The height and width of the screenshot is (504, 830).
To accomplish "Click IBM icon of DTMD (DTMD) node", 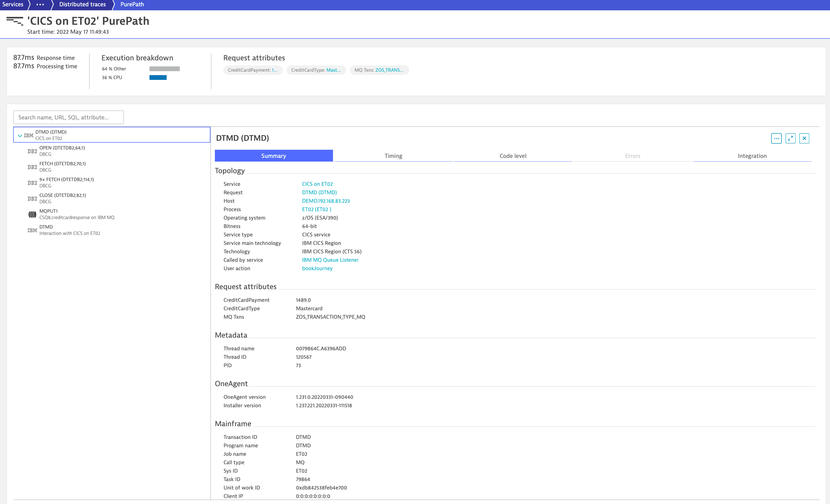I will (28, 135).
